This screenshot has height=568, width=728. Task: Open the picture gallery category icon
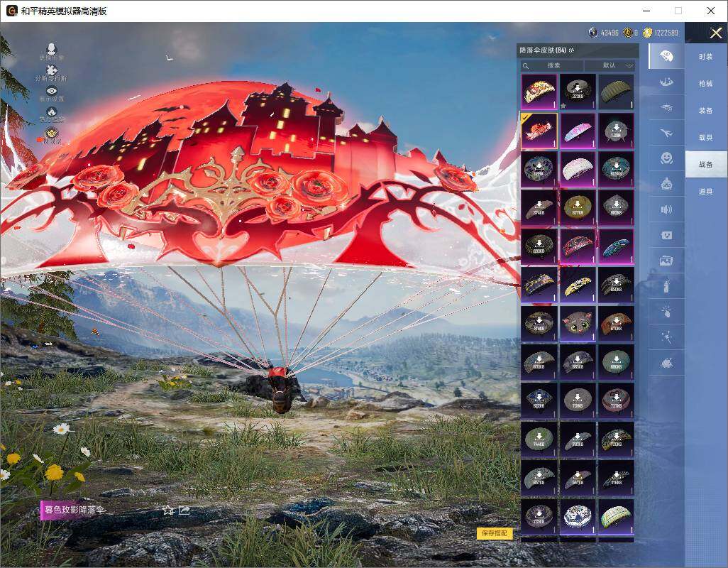coord(666,261)
